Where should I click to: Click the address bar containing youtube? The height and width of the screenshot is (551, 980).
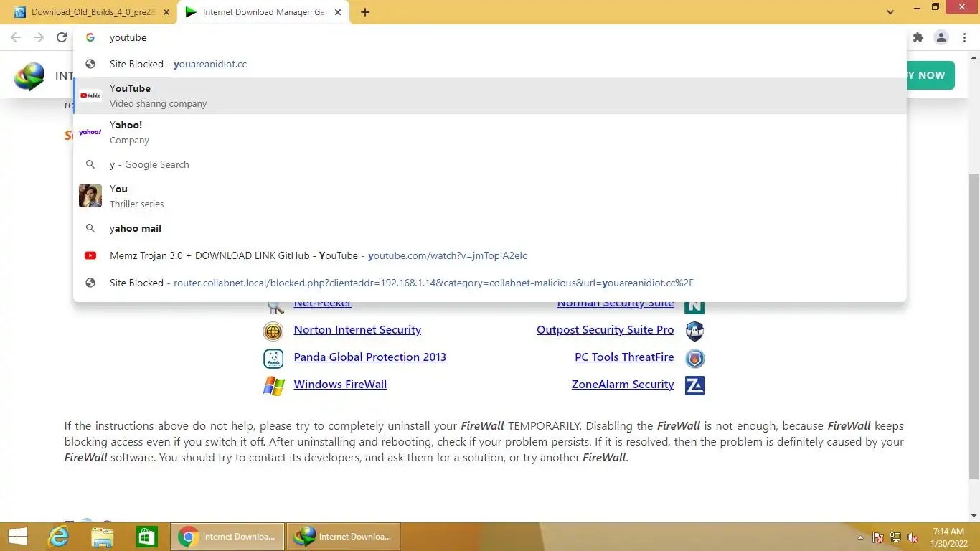pos(490,37)
